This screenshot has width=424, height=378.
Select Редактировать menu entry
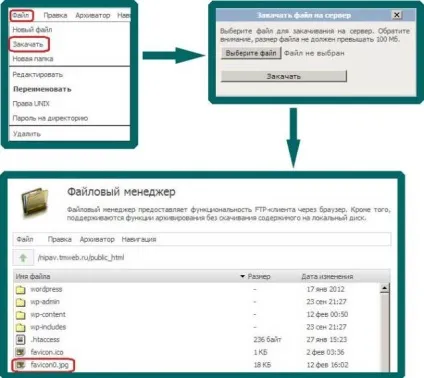tap(38, 75)
